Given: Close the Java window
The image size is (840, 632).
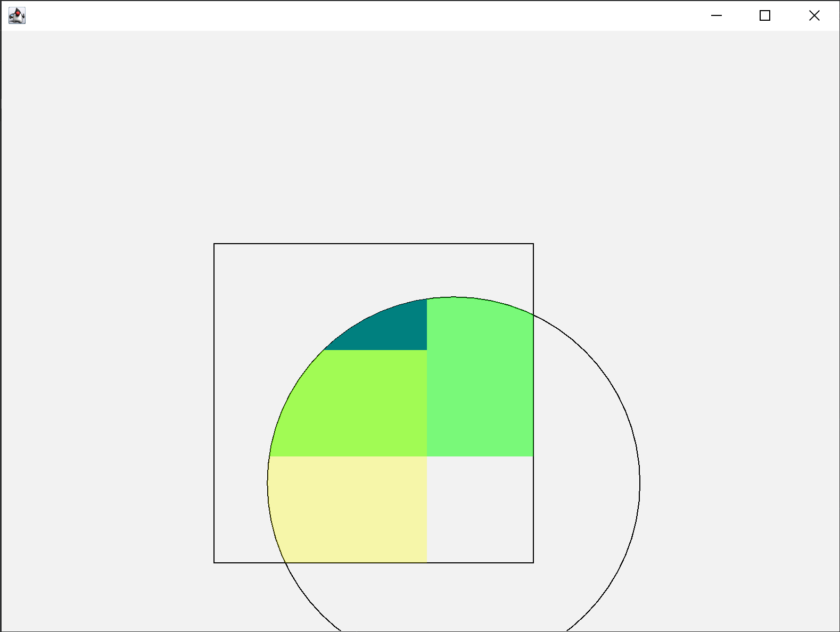Looking at the screenshot, I should point(814,16).
